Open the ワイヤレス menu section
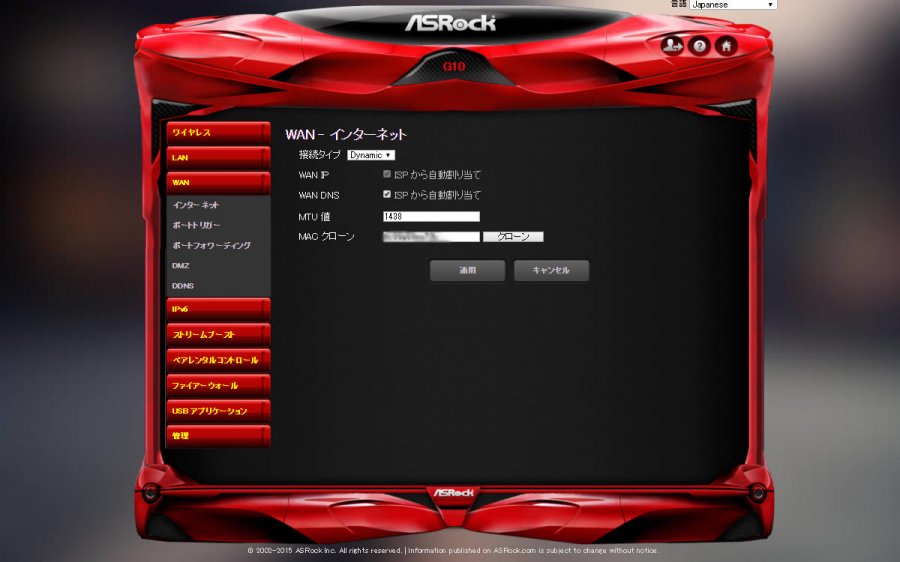Screen dimensions: 900x562 tap(218, 133)
